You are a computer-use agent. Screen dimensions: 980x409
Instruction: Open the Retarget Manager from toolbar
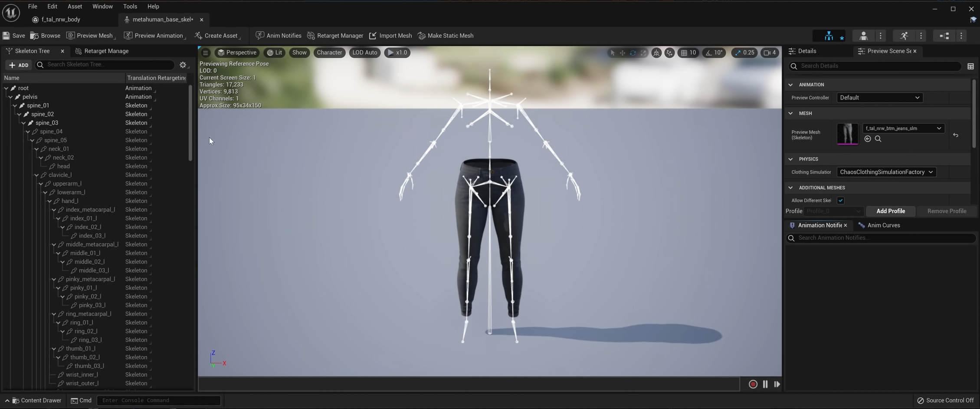click(x=335, y=36)
